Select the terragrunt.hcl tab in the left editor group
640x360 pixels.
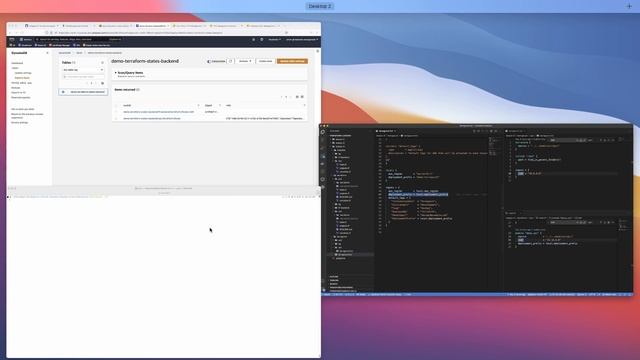385,131
